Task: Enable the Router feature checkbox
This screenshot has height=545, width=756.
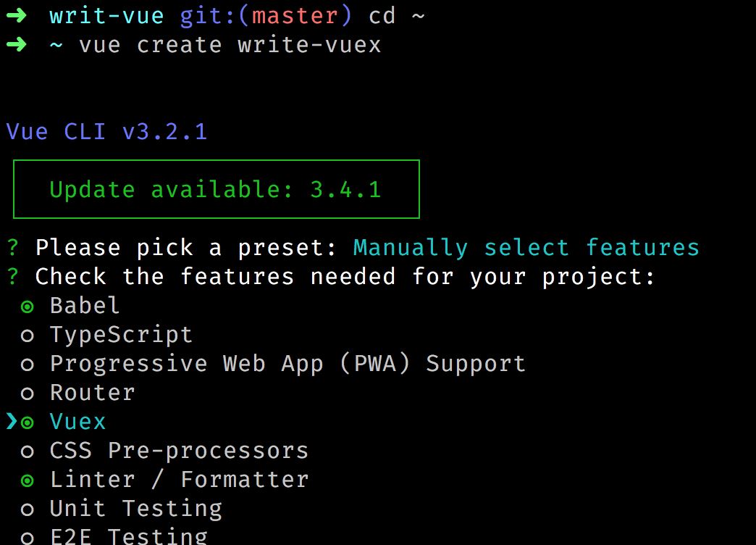Action: (28, 394)
